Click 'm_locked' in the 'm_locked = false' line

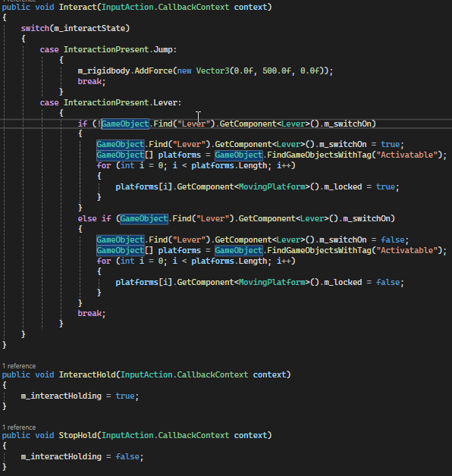(343, 282)
